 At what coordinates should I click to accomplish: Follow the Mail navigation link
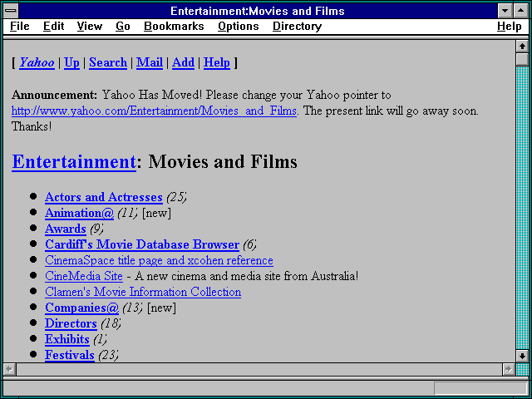[150, 62]
